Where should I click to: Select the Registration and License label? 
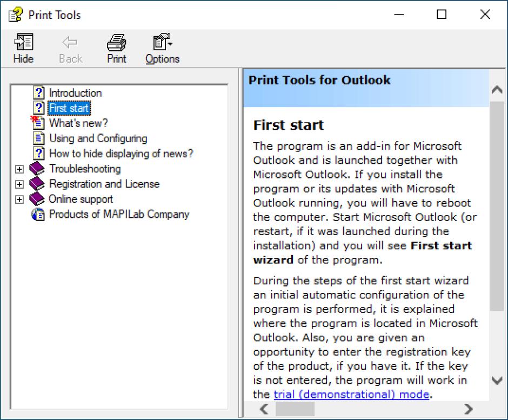tap(104, 184)
